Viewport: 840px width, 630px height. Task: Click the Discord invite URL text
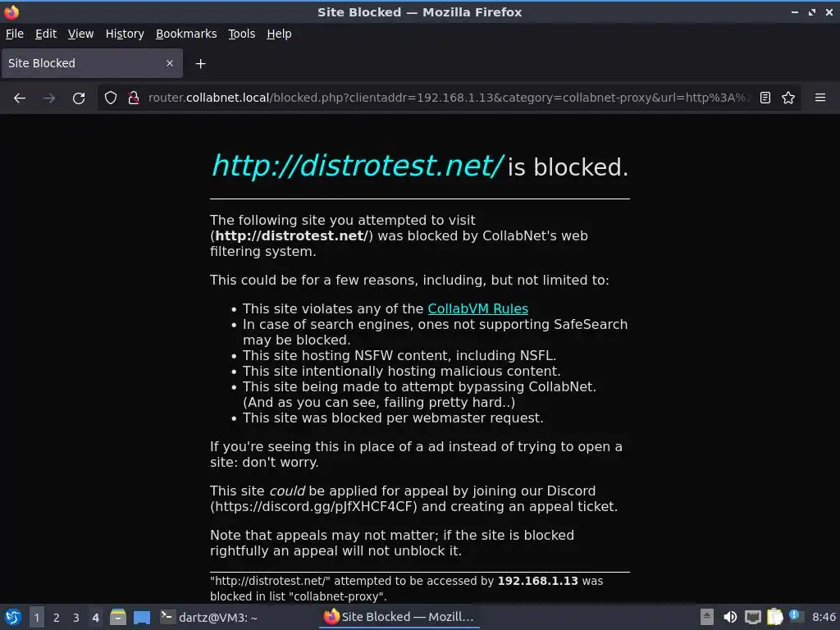click(316, 507)
